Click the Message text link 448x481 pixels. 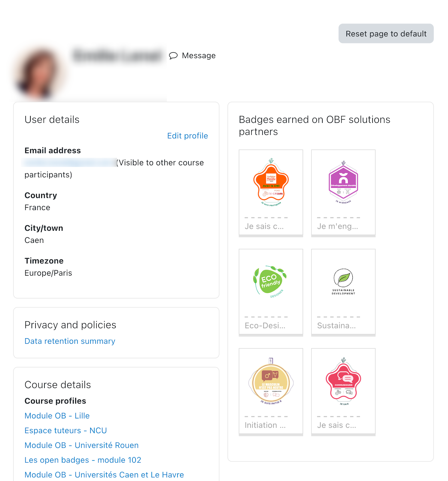point(199,56)
